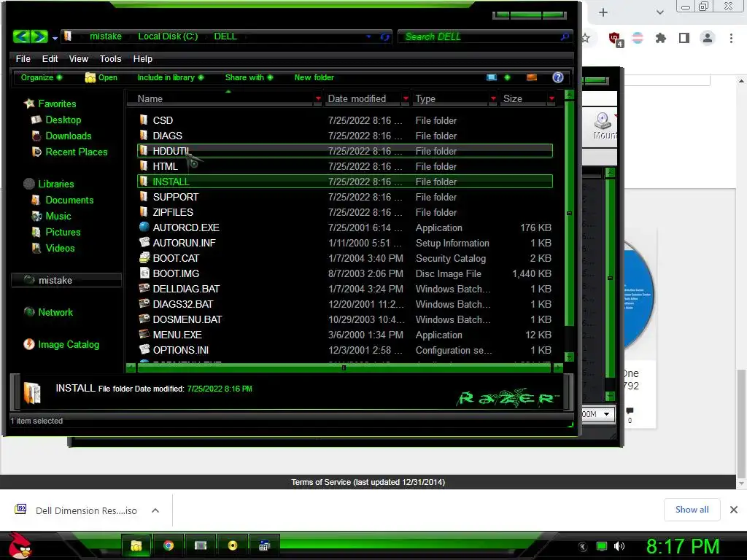The image size is (747, 560).
Task: Select the BOOT.CAT catalog icon
Action: coord(144,257)
